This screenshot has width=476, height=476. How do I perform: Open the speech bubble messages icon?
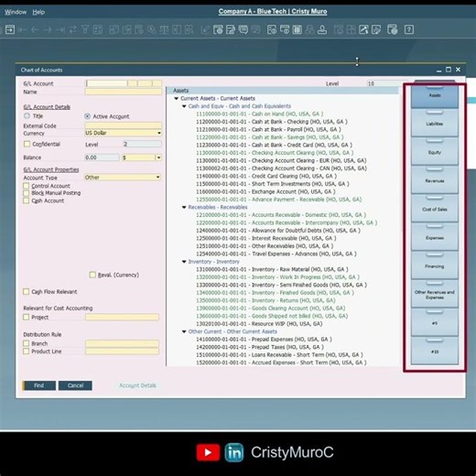(x=243, y=29)
